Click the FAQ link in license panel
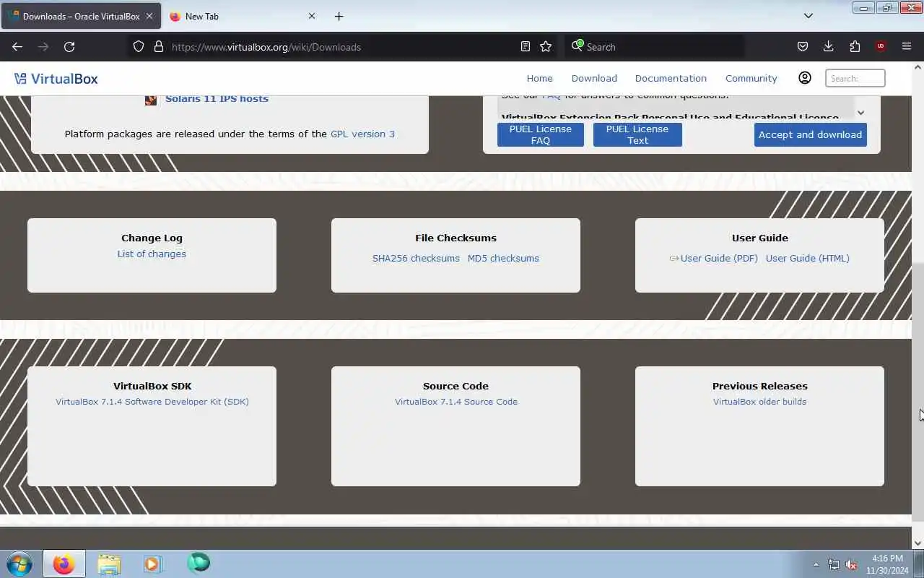Image resolution: width=924 pixels, height=578 pixels. pos(551,96)
